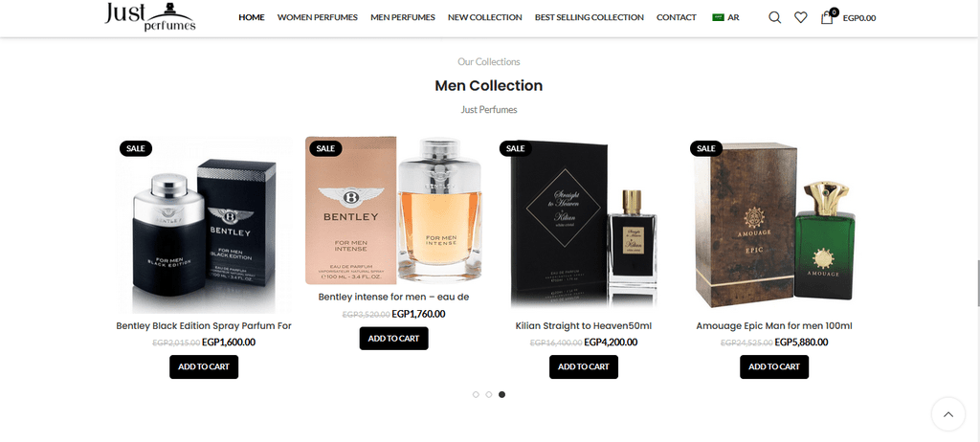Select the second carousel pagination dot

[x=489, y=394]
